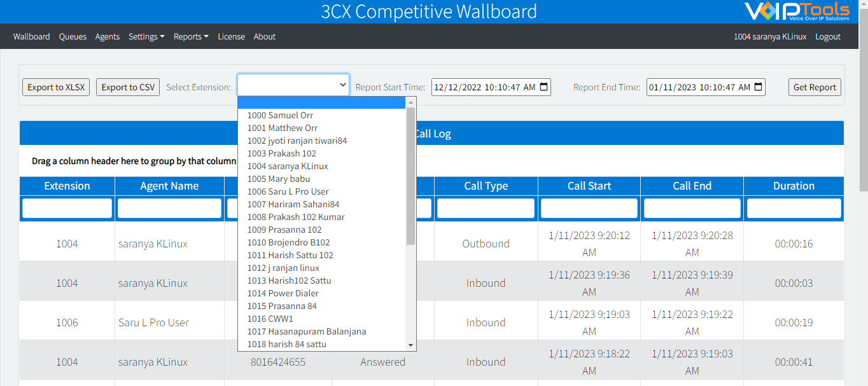The image size is (868, 386).
Task: Choose 1001 Matthew Orr from list
Action: pos(322,128)
